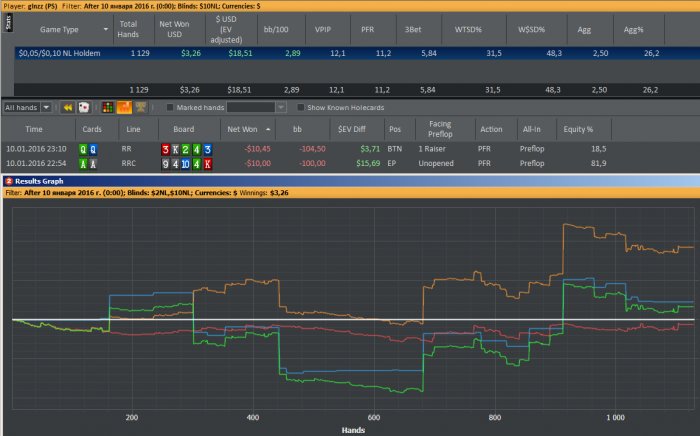
Task: Sort stats by Net Won USD column
Action: [x=175, y=29]
